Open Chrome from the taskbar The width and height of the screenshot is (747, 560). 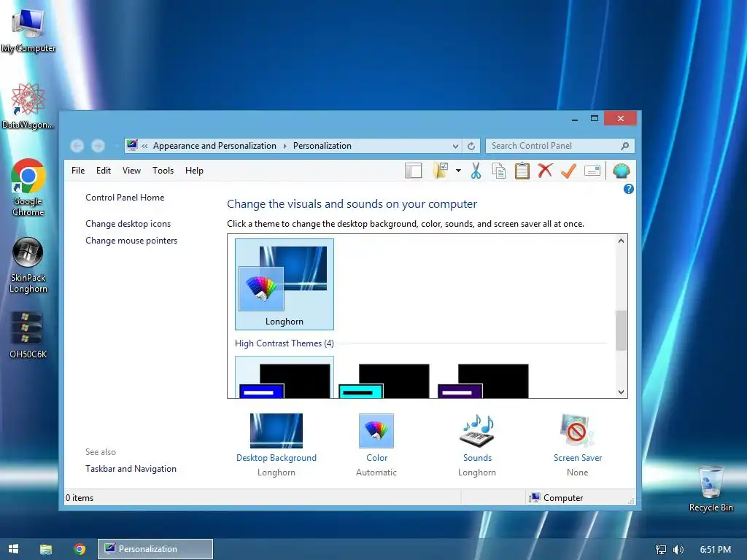[80, 549]
